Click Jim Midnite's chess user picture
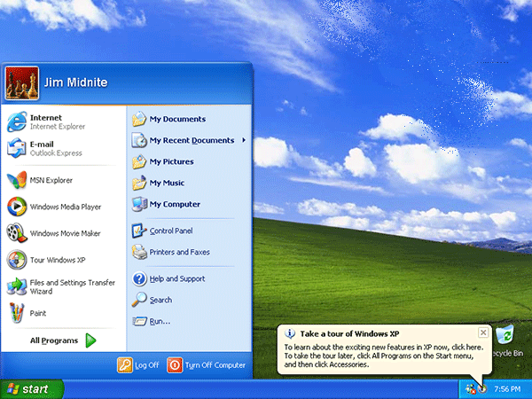Screen dimensions: 532x399 (22, 83)
